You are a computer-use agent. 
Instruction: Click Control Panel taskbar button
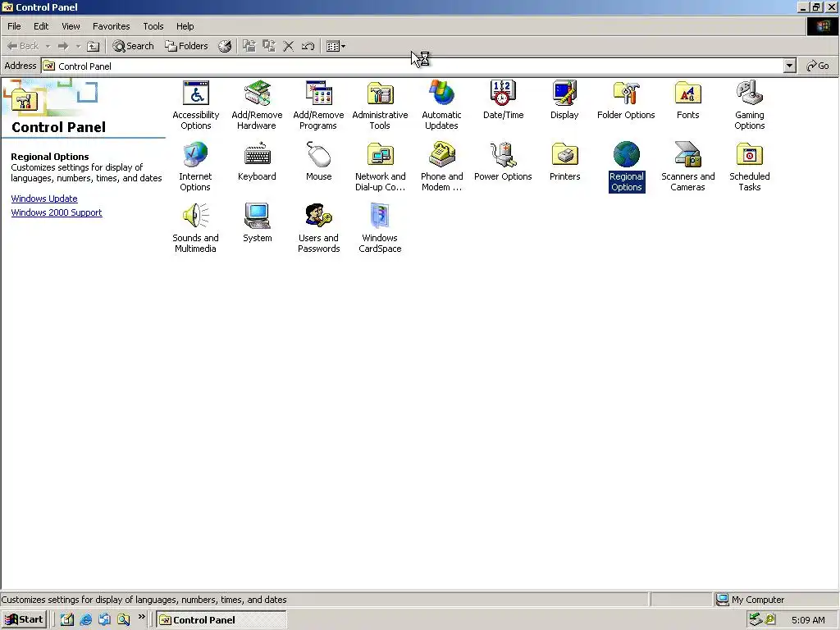(221, 620)
